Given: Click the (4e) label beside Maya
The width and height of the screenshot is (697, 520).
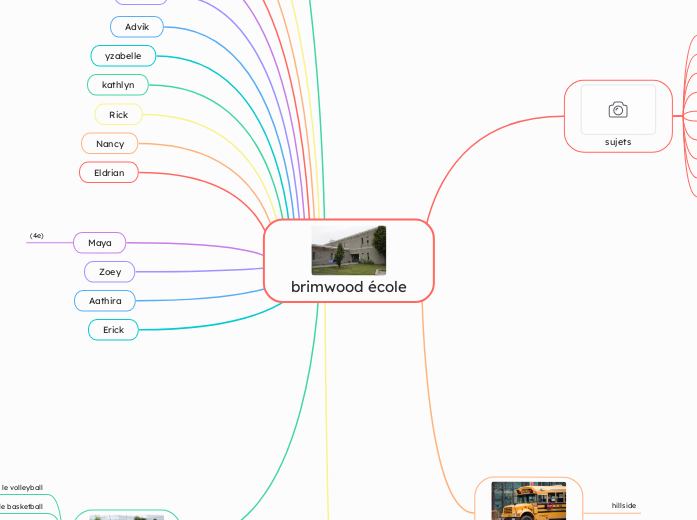Looking at the screenshot, I should click(x=36, y=236).
